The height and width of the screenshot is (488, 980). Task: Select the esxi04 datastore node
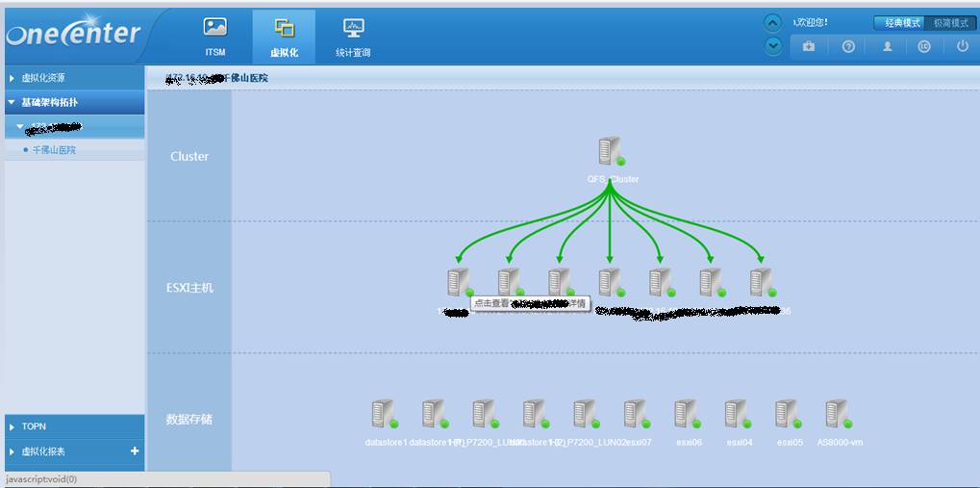point(737,415)
